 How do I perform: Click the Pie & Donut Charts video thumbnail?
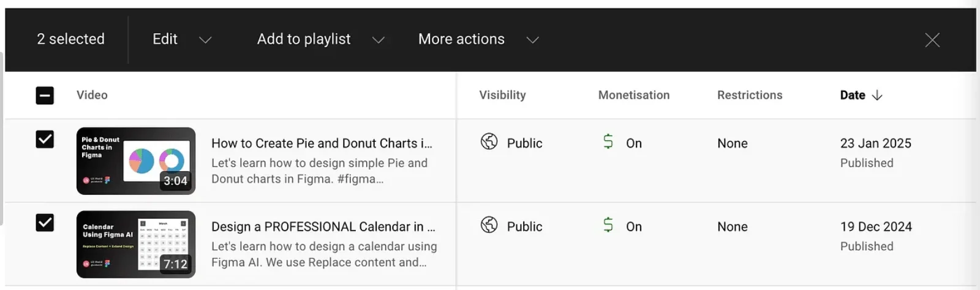tap(136, 161)
